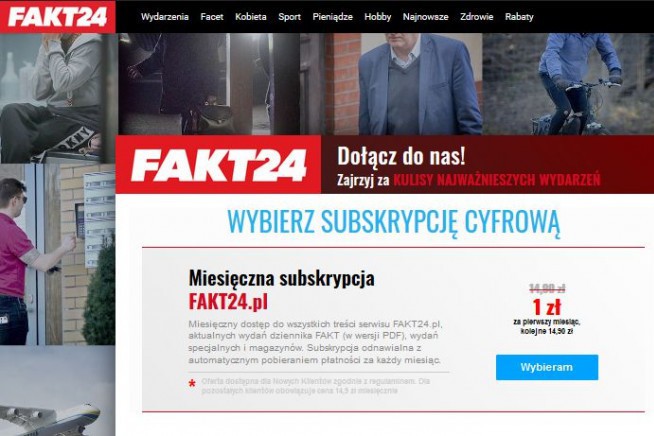654x436 pixels.
Task: Click the blue Wybieram button
Action: point(547,367)
